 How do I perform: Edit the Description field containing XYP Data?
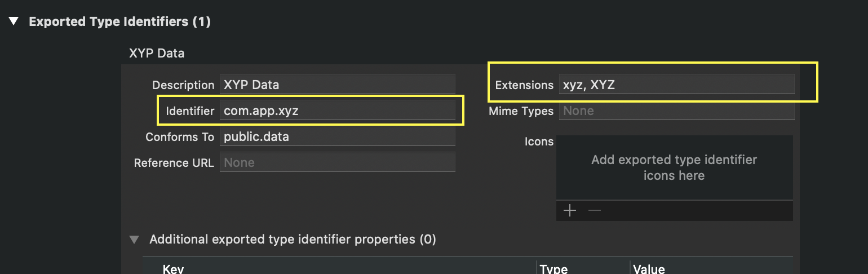pyautogui.click(x=337, y=85)
